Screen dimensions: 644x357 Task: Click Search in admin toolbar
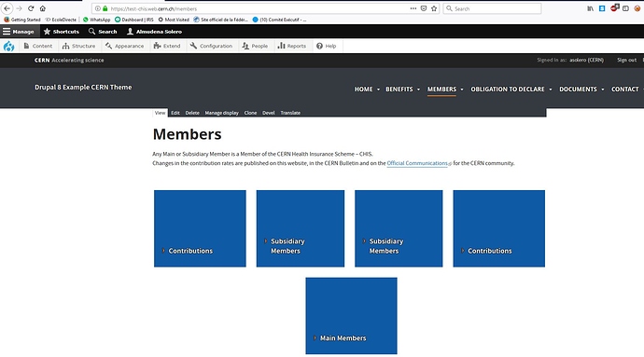coord(103,31)
